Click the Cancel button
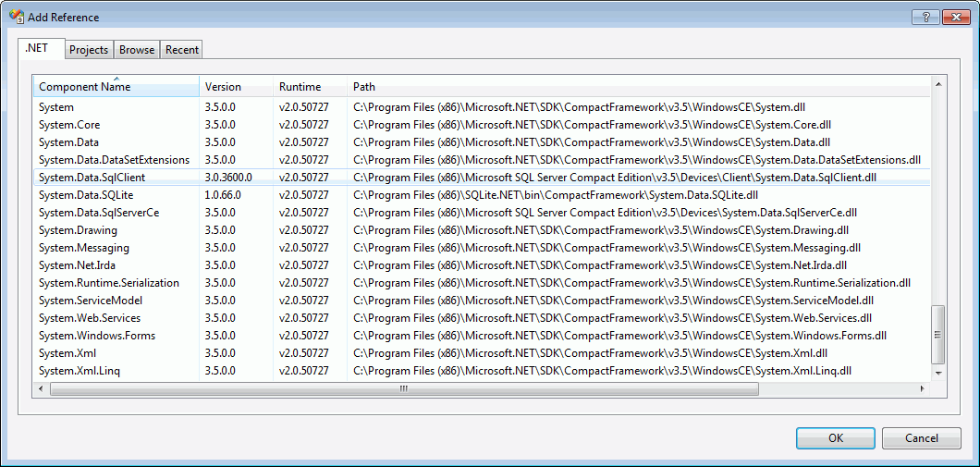This screenshot has height=467, width=980. [921, 438]
